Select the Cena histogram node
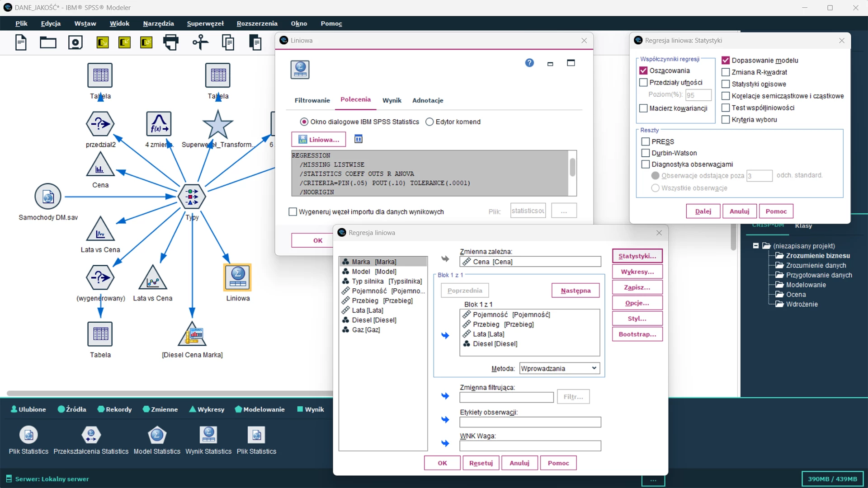 coord(100,164)
